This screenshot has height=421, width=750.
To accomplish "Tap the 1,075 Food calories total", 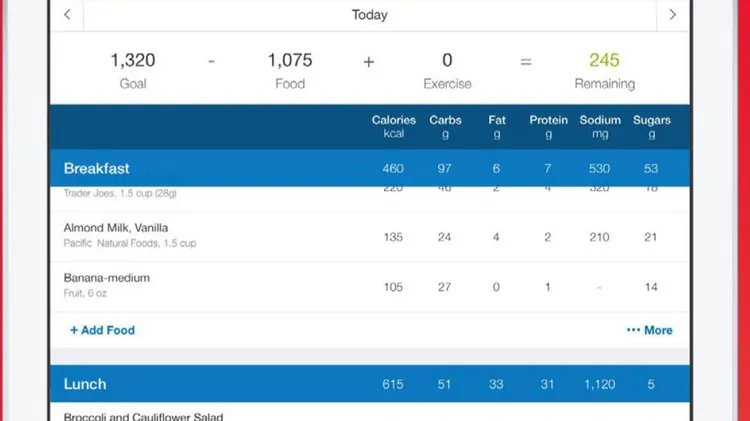I will coord(290,60).
